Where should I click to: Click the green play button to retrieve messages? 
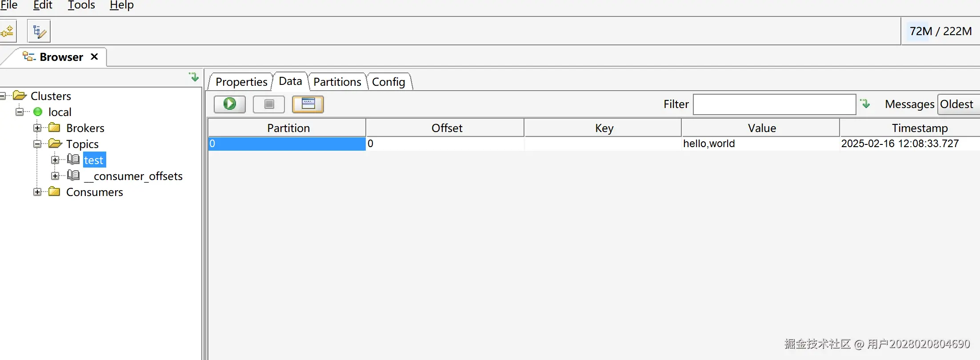click(x=229, y=104)
